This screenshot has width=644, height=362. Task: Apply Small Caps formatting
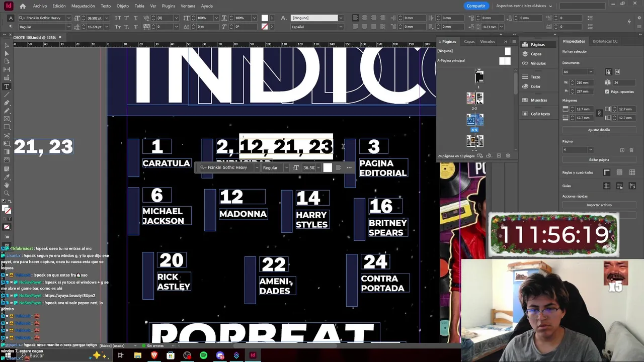[117, 27]
